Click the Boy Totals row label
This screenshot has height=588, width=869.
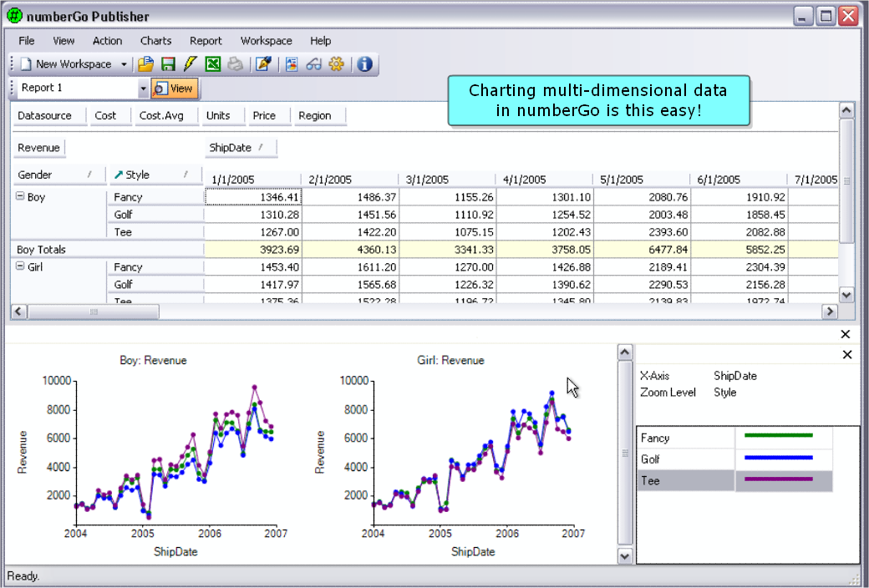point(41,250)
